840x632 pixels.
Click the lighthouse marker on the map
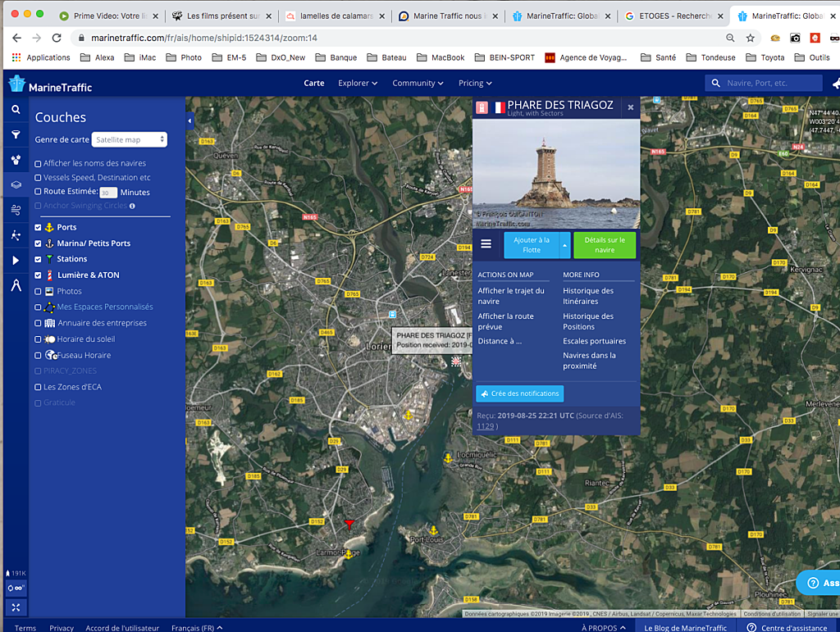pyautogui.click(x=456, y=361)
